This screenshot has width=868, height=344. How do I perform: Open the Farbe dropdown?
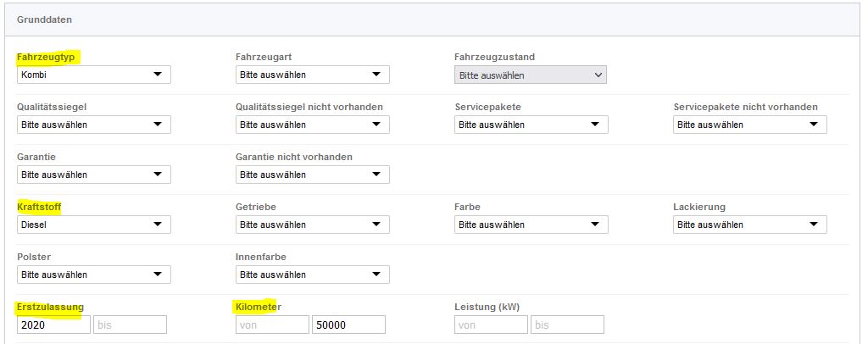tap(531, 225)
